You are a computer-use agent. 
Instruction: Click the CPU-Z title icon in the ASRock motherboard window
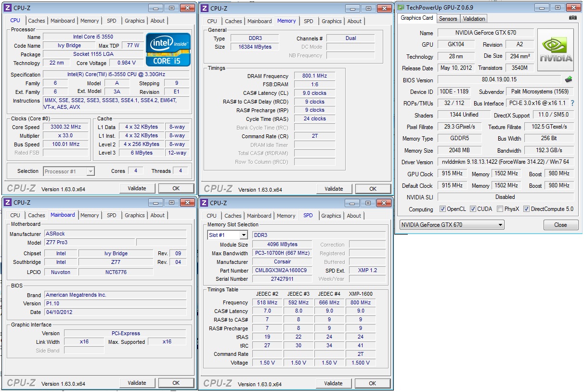click(8, 203)
